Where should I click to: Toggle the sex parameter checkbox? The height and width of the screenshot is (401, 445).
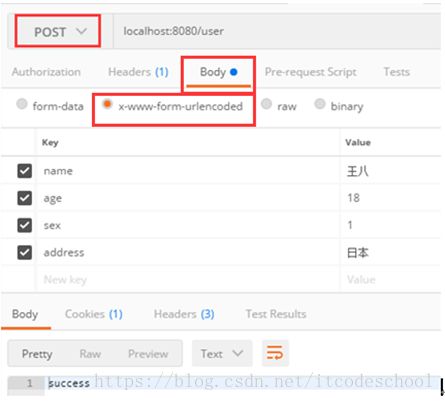(x=24, y=225)
